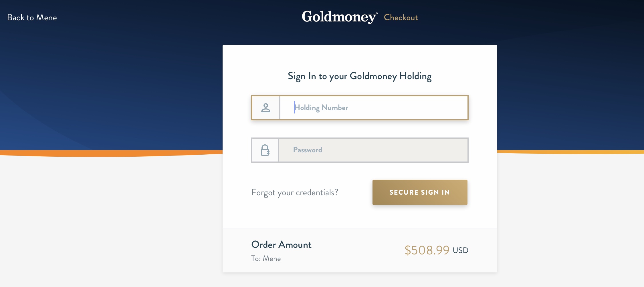Click the USD currency label
Viewport: 644px width, 287px height.
click(x=460, y=250)
